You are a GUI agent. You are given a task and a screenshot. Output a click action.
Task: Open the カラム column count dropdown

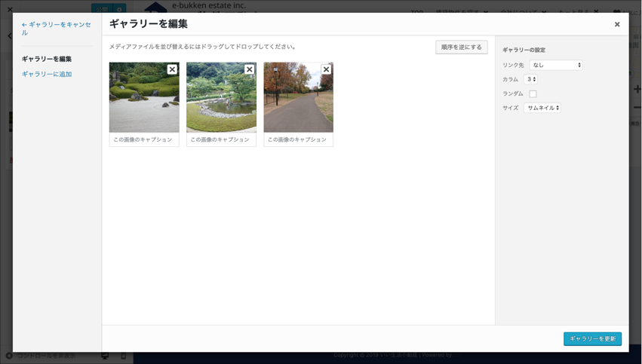pos(530,79)
